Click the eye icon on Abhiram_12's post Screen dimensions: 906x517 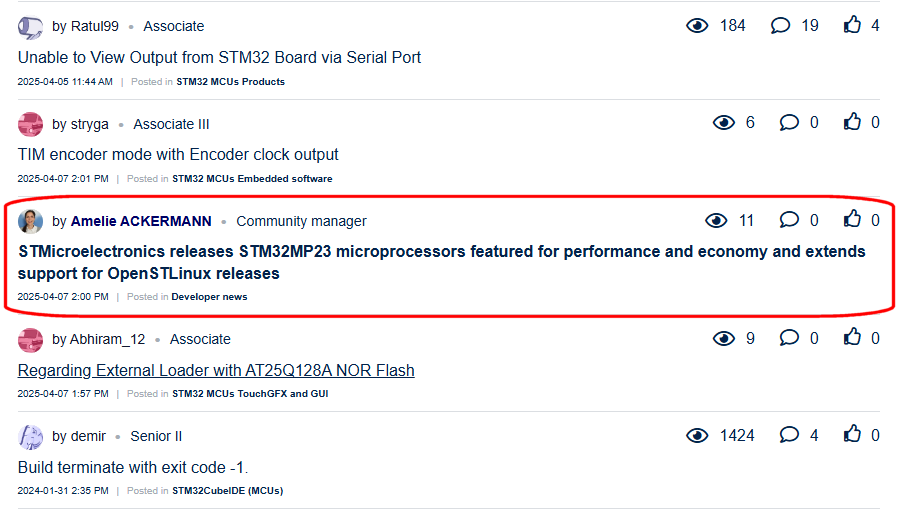[723, 338]
